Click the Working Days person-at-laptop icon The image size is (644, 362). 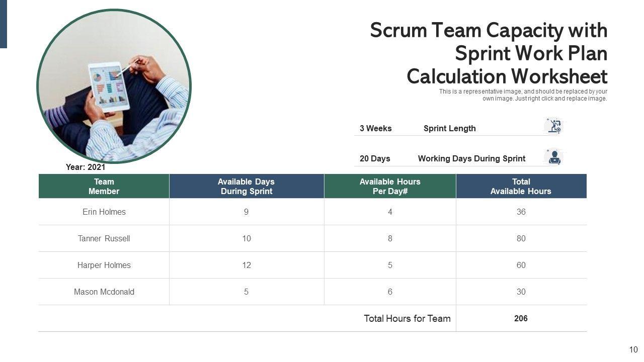[x=554, y=157]
